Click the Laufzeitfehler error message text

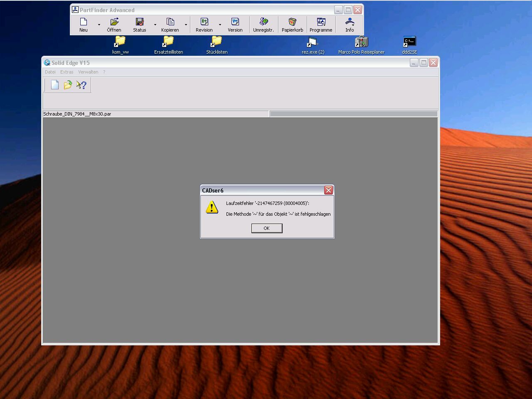268,203
